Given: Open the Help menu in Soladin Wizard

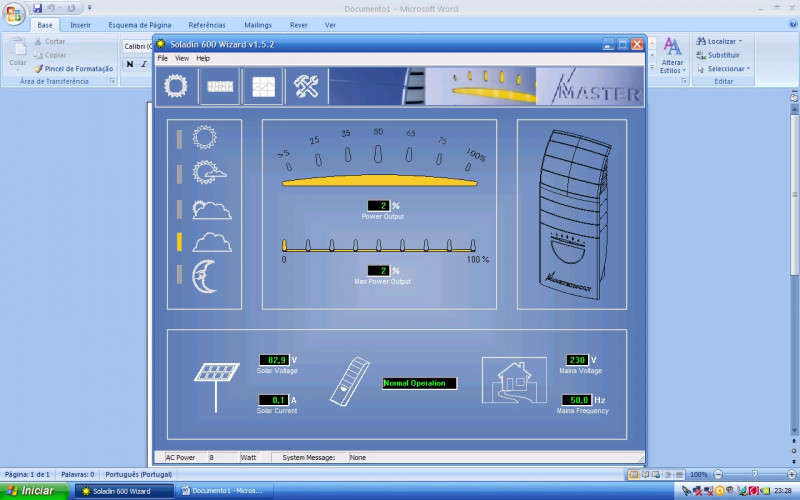Looking at the screenshot, I should [x=203, y=58].
